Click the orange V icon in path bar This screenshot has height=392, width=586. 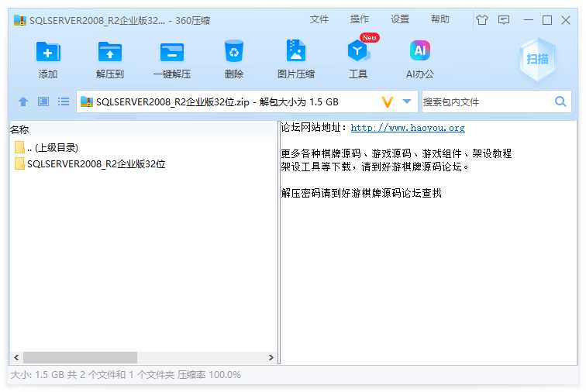pos(388,101)
